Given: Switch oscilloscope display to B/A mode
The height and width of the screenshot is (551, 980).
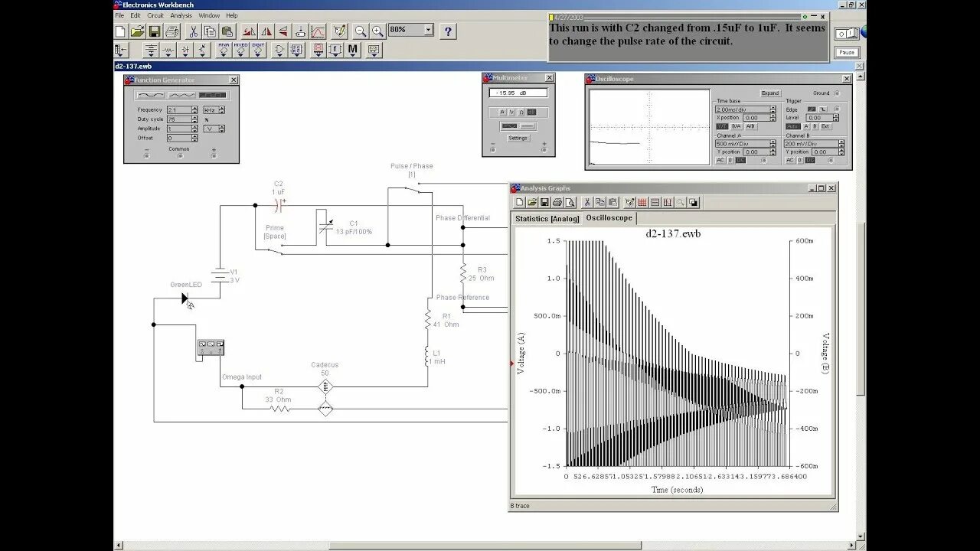Looking at the screenshot, I should [736, 126].
